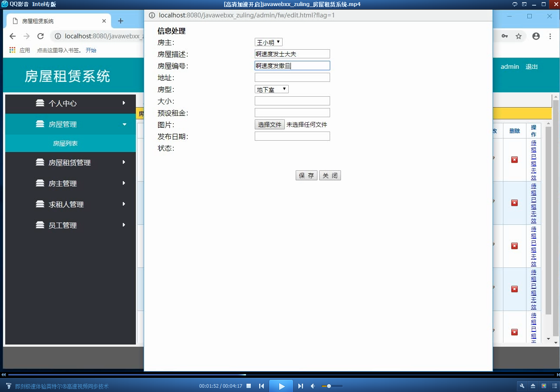Click the eject open-file icon
560x392 pixels.
[x=533, y=386]
